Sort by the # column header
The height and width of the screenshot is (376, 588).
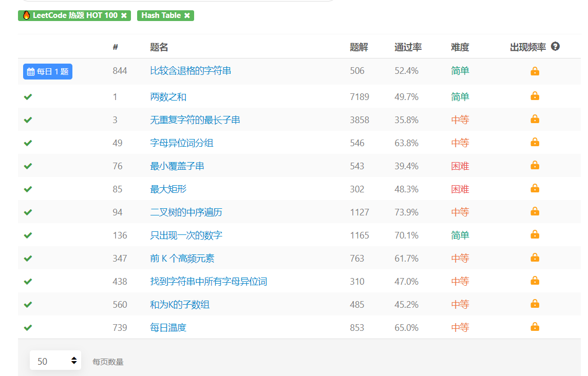(x=116, y=47)
